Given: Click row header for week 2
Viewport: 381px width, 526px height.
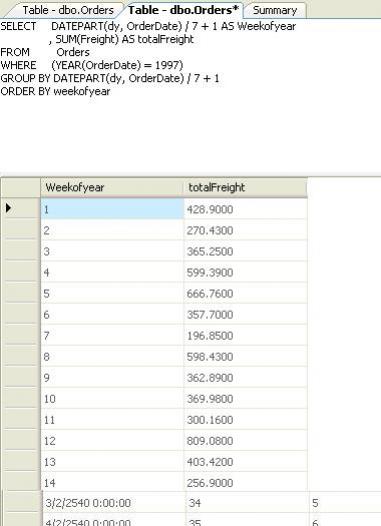Looking at the screenshot, I should pos(20,230).
